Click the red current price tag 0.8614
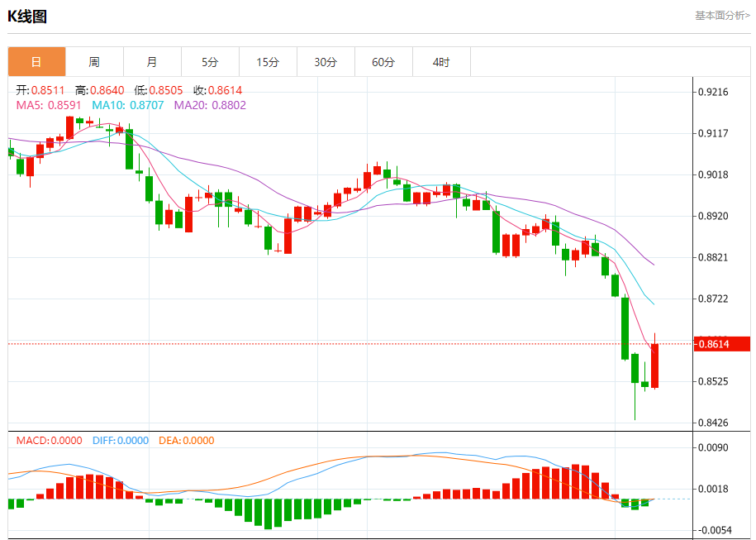The height and width of the screenshot is (540, 756). [x=722, y=344]
